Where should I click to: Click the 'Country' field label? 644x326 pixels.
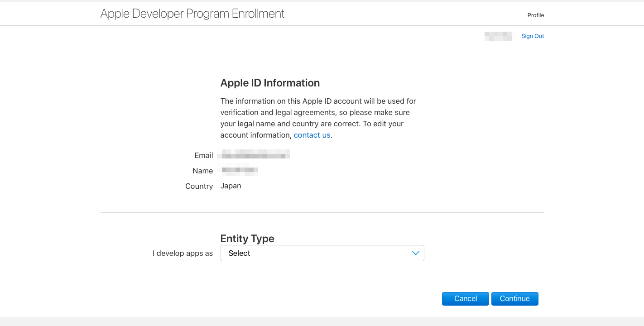click(199, 186)
